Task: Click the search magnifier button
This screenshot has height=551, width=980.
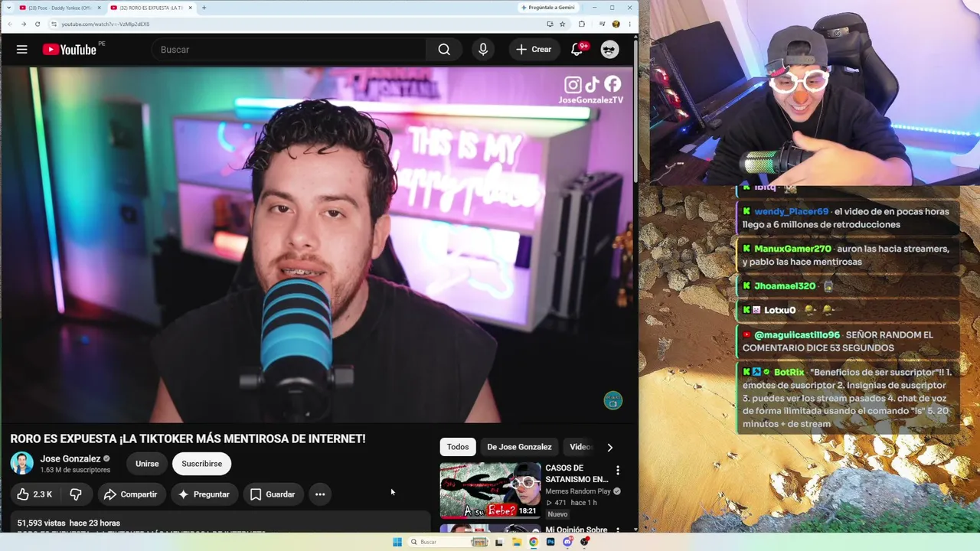Action: (x=444, y=50)
